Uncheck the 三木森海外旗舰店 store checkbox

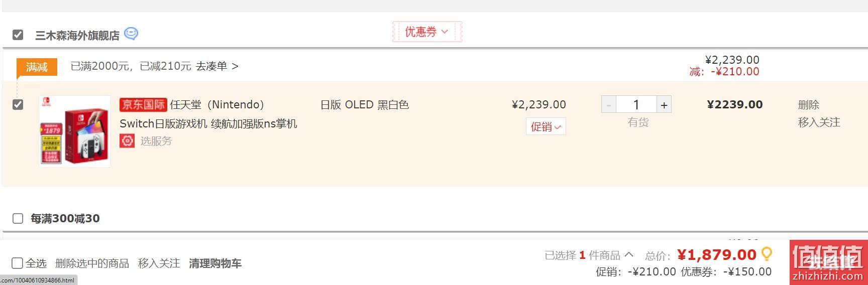coord(18,35)
